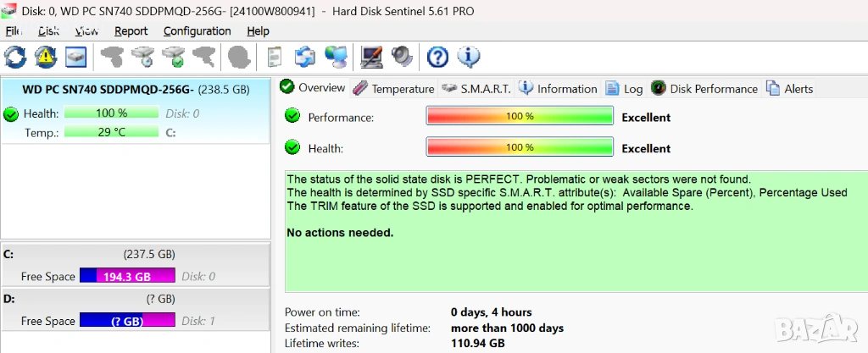Switch to the Temperature tab
Viewport: 868px width, 353px height.
click(393, 89)
